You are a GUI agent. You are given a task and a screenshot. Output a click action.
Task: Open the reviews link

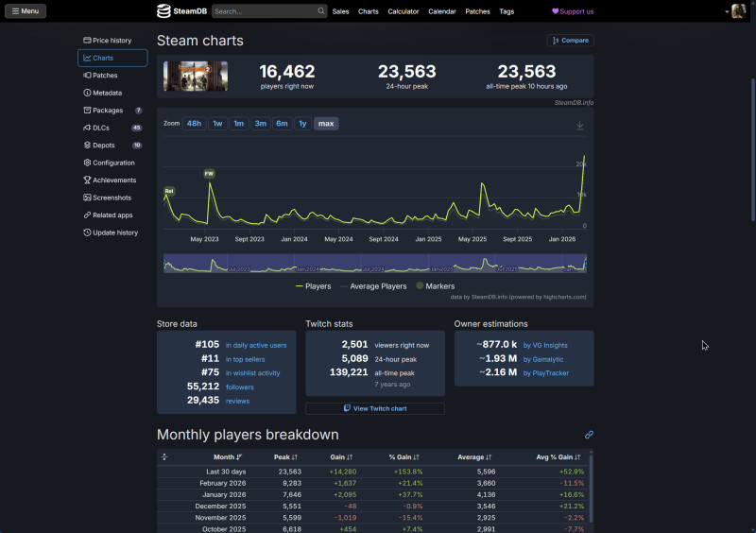[x=238, y=401]
